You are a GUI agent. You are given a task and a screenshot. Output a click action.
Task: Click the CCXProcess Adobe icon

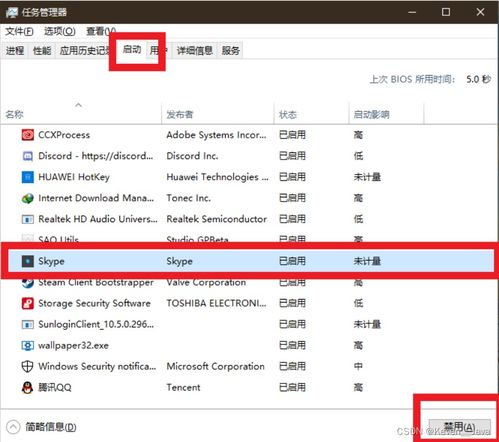point(28,135)
